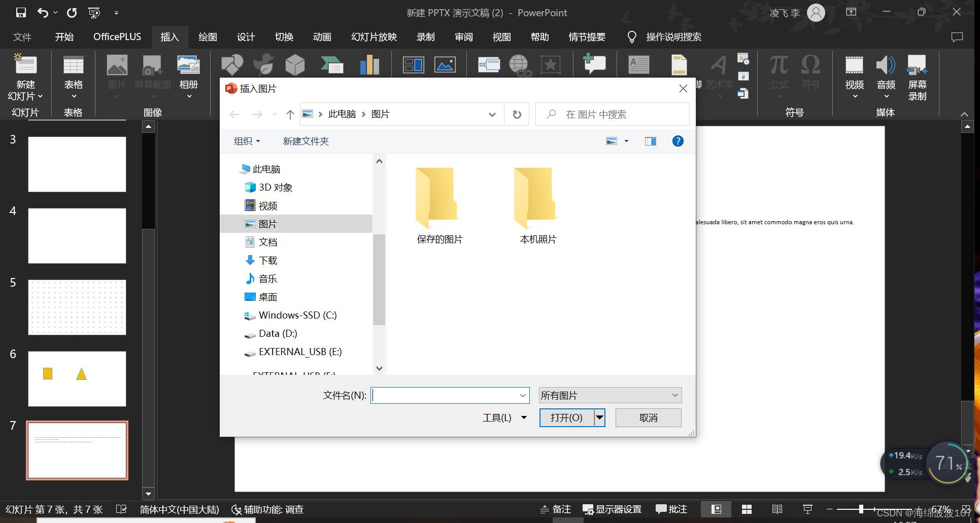Open the view options dropdown arrow

point(626,141)
